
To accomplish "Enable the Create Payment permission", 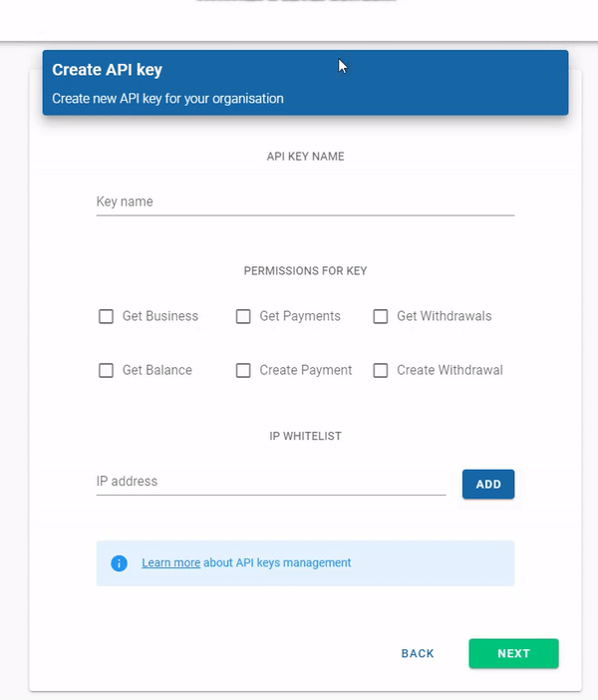I will click(243, 370).
